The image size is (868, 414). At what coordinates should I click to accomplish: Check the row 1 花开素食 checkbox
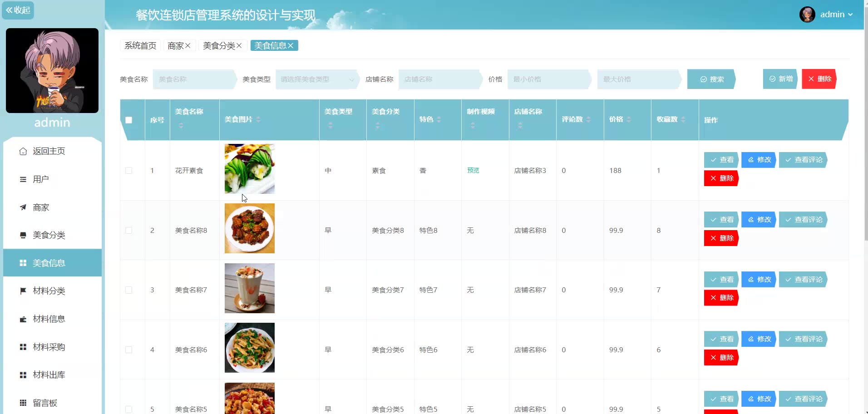[129, 171]
